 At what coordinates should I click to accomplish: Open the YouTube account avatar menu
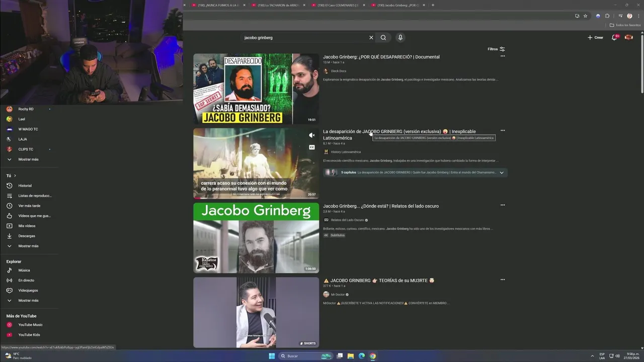[628, 38]
